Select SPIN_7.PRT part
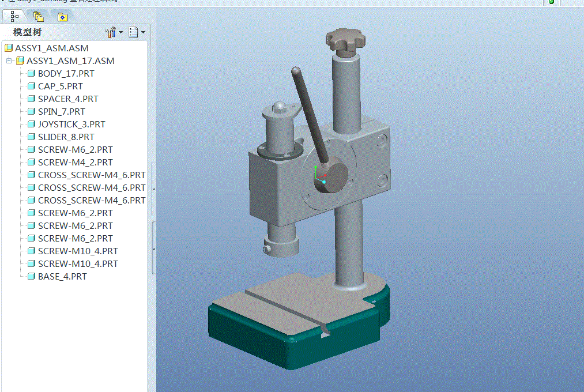The width and height of the screenshot is (584, 392). 62,111
